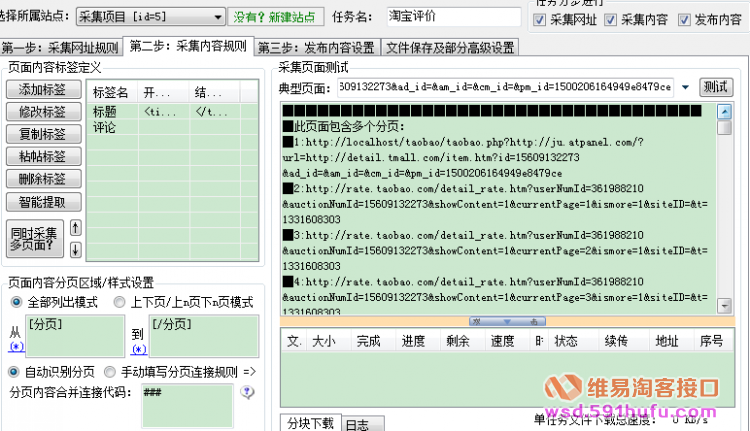
Task: Toggle the 发布内容 checkbox
Action: (684, 20)
